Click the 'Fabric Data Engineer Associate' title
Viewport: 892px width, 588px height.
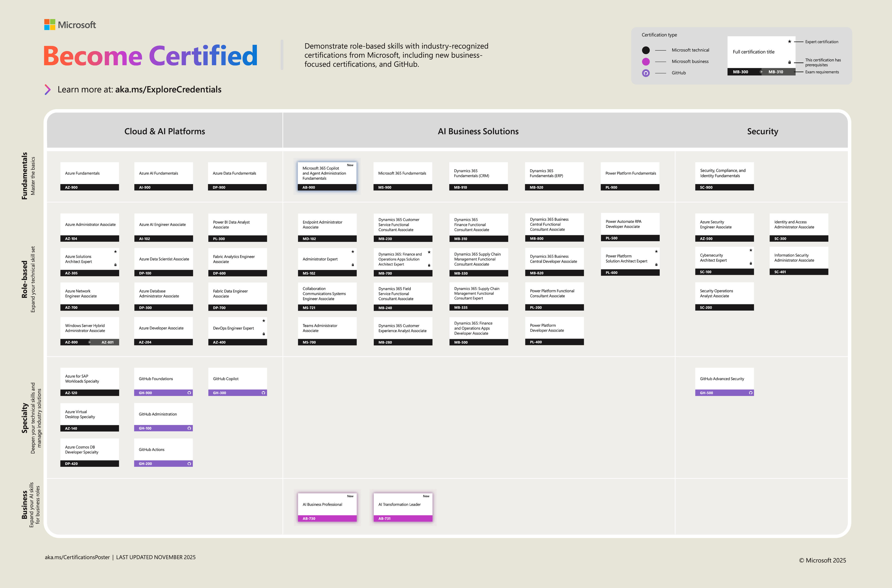click(230, 294)
